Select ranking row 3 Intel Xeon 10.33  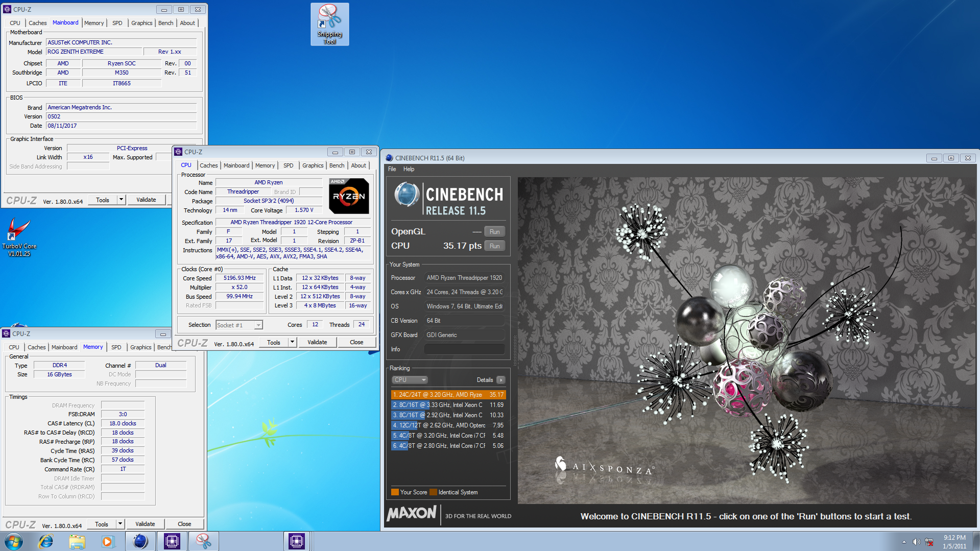click(448, 415)
